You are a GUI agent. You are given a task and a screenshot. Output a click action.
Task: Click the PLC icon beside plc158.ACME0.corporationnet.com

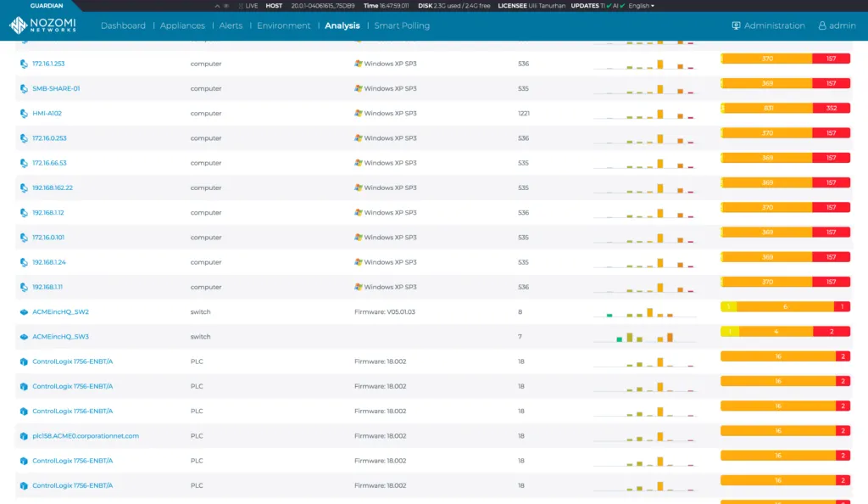[24, 436]
